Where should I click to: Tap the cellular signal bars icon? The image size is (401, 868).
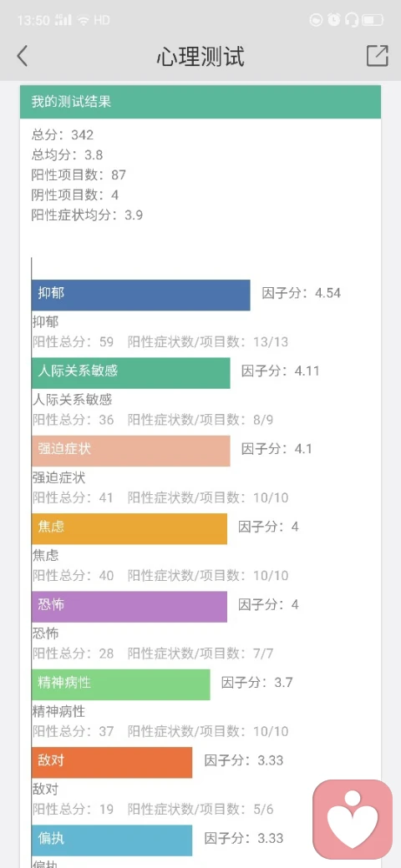[x=63, y=21]
